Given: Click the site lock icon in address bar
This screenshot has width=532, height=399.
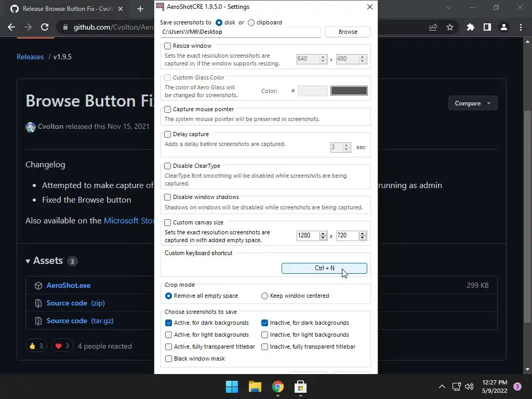Looking at the screenshot, I should pyautogui.click(x=65, y=27).
